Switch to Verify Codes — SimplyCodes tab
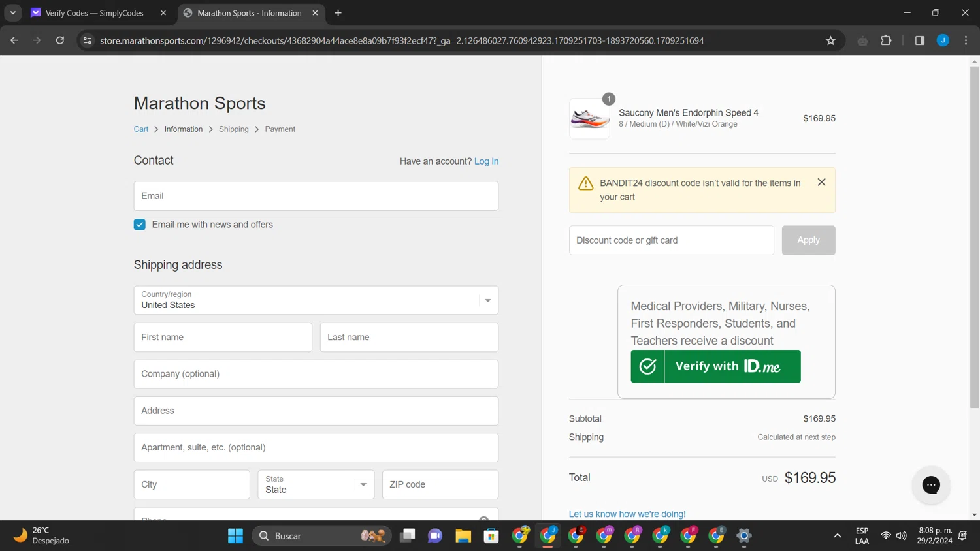This screenshot has height=551, width=980. [x=95, y=13]
